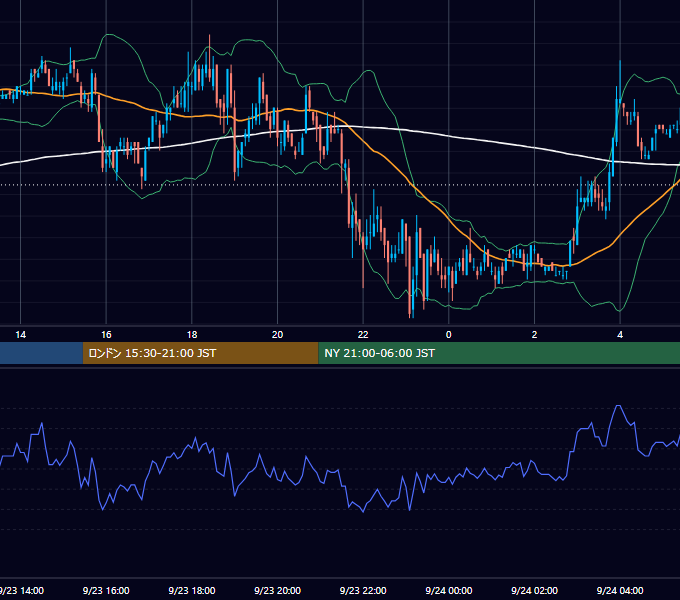Click the ロンドン 15:30-21:00 JST session bar
The width and height of the screenshot is (680, 600).
click(200, 353)
